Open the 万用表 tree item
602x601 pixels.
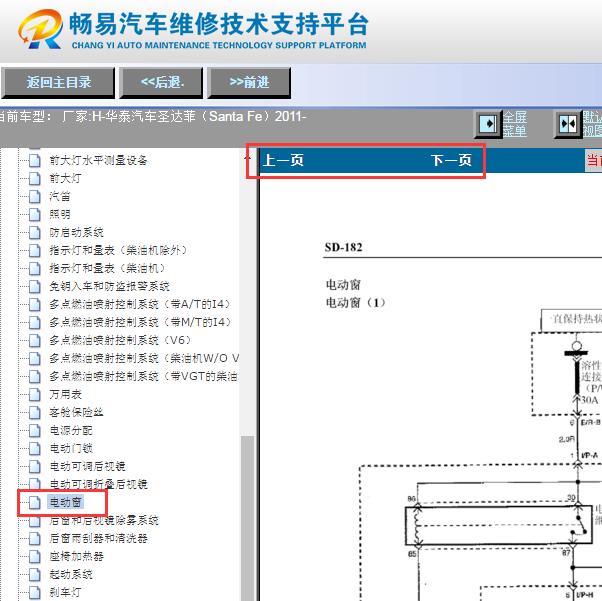click(x=65, y=394)
